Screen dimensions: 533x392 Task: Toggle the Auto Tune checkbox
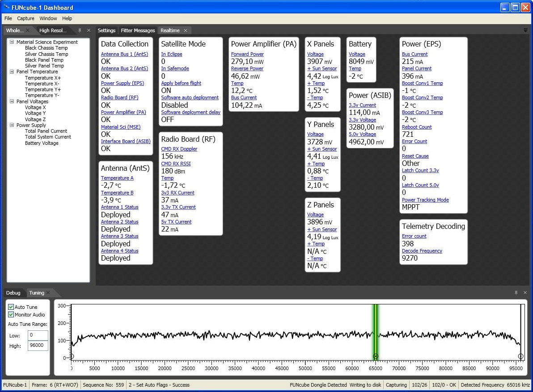(11, 307)
